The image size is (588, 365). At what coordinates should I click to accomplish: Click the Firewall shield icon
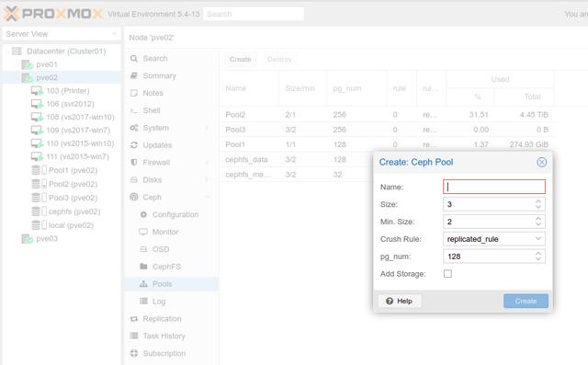[134, 162]
